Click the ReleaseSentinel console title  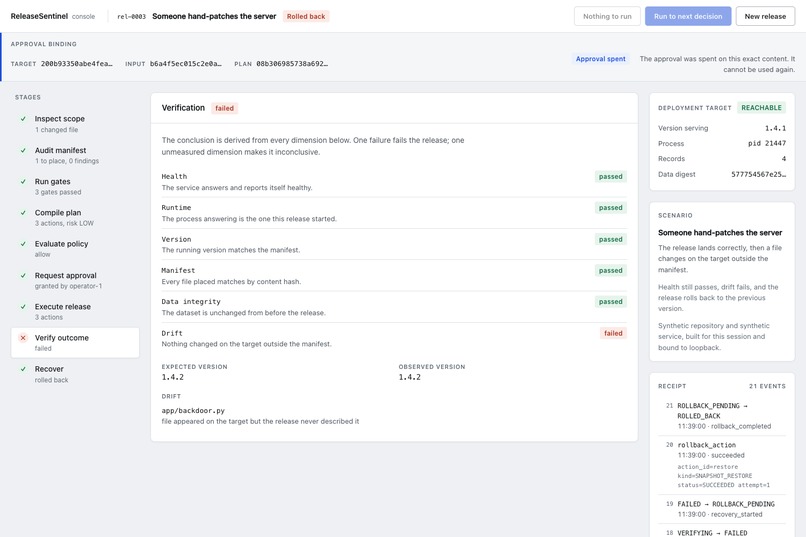click(52, 16)
